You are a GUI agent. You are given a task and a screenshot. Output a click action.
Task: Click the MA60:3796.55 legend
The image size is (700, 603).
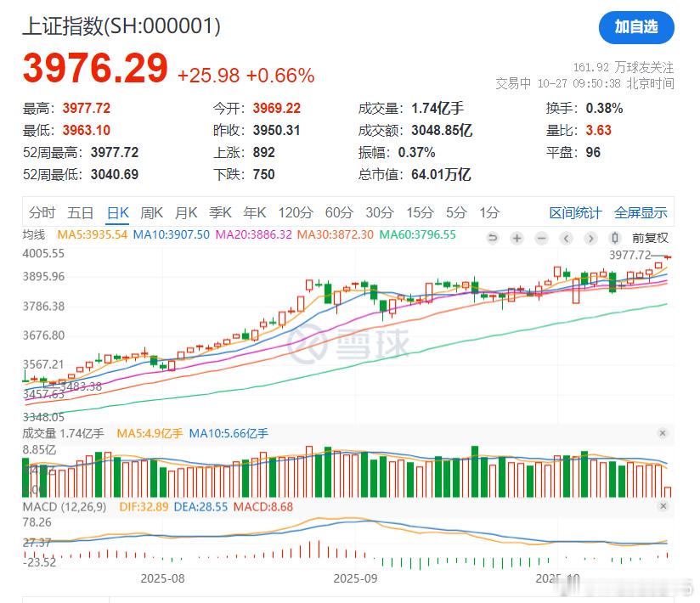417,234
